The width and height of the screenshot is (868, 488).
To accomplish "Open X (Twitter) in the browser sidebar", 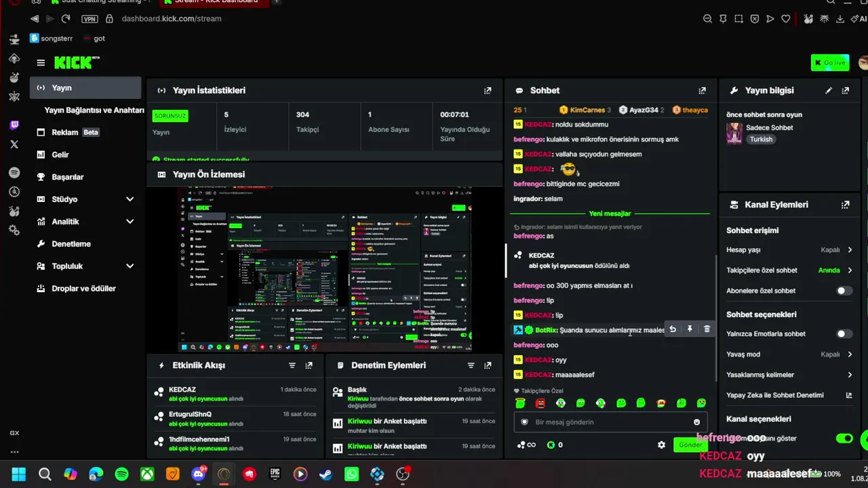I will click(x=14, y=144).
